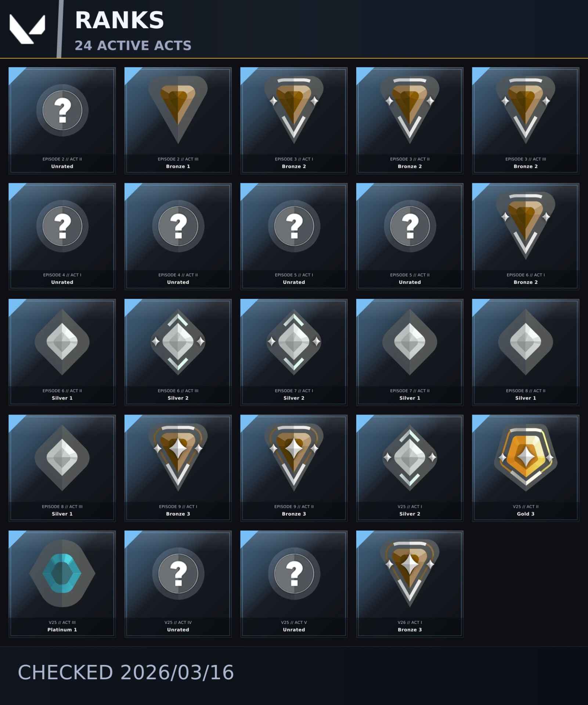The width and height of the screenshot is (588, 705).
Task: Click the 24 Active Acts subtitle
Action: tap(133, 46)
